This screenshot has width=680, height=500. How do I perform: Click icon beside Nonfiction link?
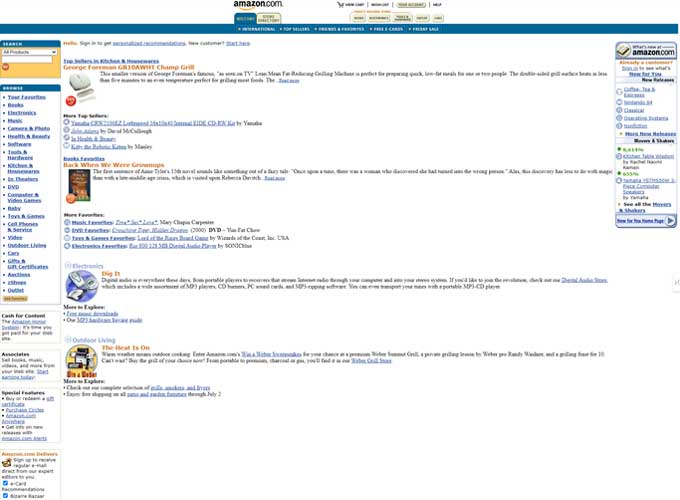click(x=619, y=126)
